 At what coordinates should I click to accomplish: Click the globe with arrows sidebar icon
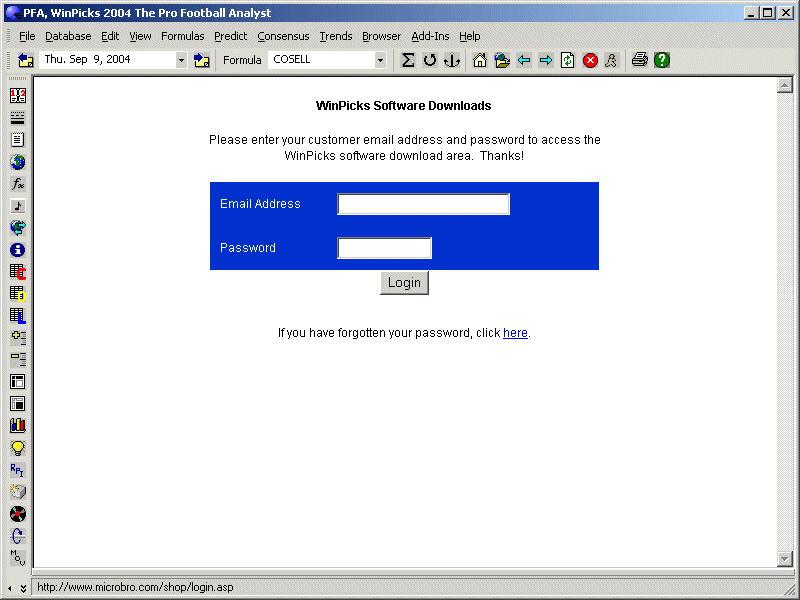click(18, 228)
